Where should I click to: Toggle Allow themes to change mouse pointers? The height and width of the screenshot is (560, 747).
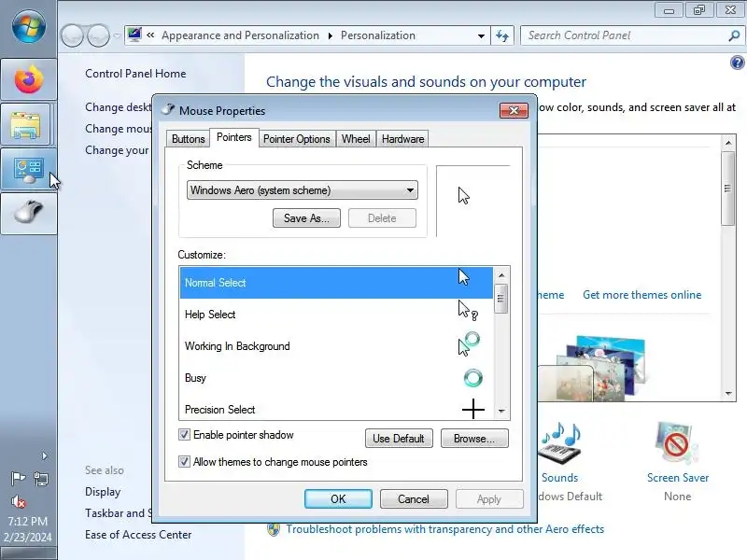(184, 461)
